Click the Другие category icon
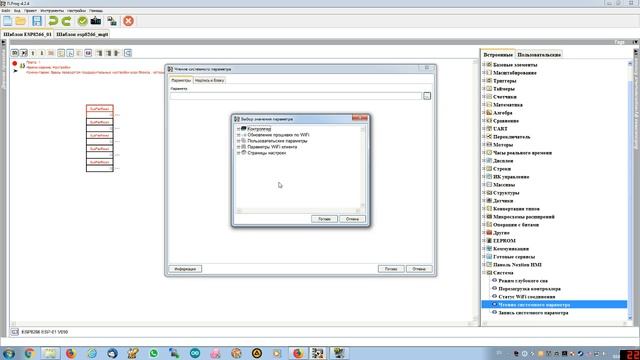Viewport: 640px width, 360px height. 489,232
